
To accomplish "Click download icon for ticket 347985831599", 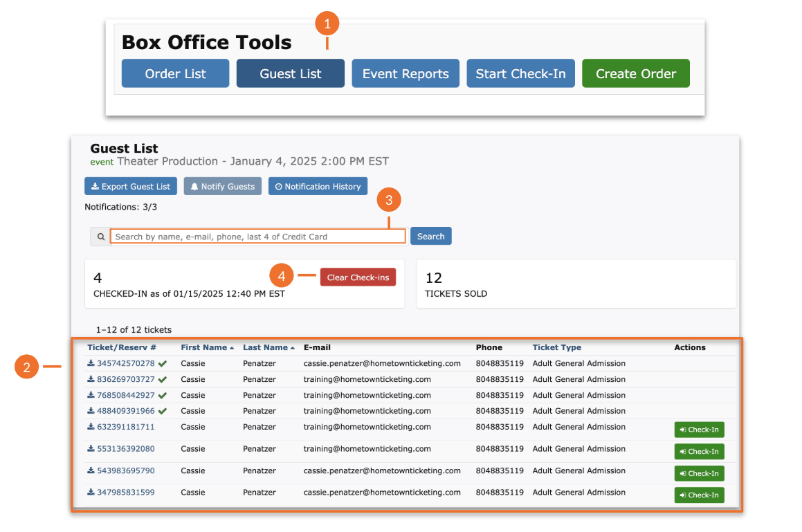I will tap(91, 493).
